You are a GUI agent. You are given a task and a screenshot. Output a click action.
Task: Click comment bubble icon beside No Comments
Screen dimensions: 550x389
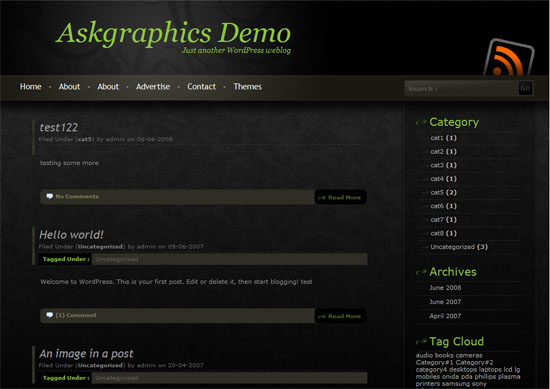[49, 196]
